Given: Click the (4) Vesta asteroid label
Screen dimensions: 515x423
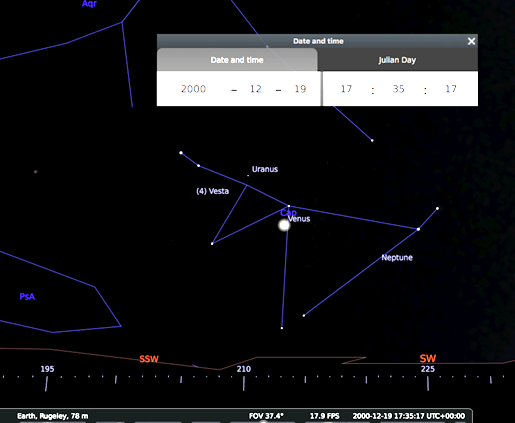Looking at the screenshot, I should 213,191.
